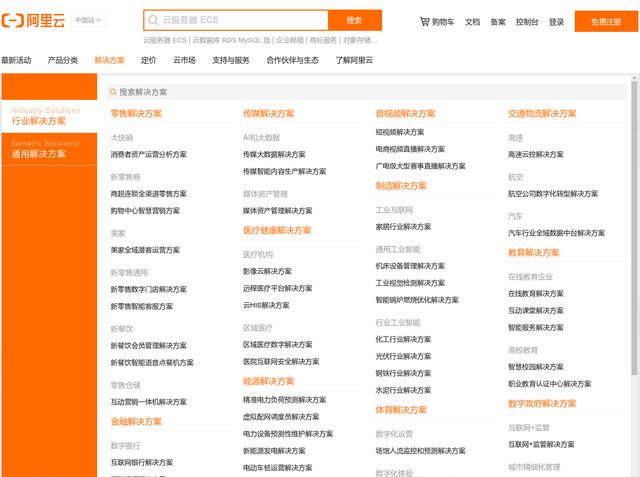Select the 通用解决方案 Generic Solutions tab

coord(49,149)
